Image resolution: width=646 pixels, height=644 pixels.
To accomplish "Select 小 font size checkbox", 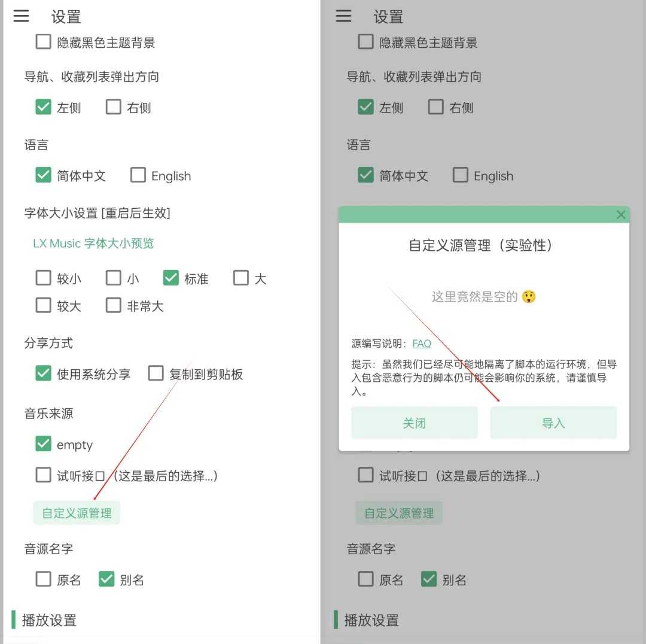I will [x=113, y=278].
